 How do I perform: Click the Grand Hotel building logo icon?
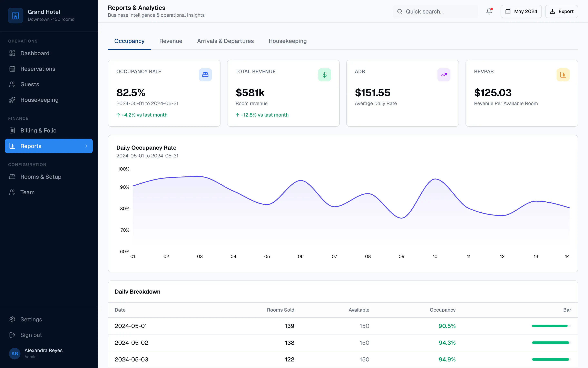click(x=16, y=16)
